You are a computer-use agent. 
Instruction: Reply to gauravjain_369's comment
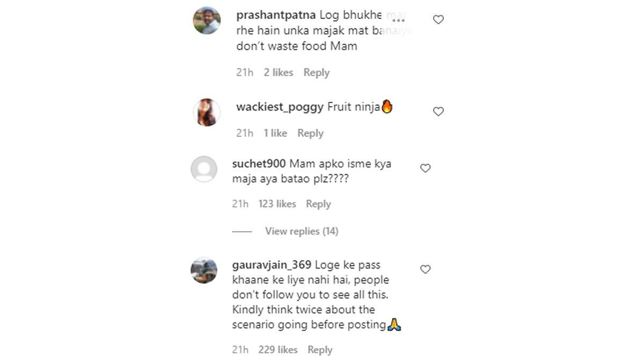coord(320,349)
